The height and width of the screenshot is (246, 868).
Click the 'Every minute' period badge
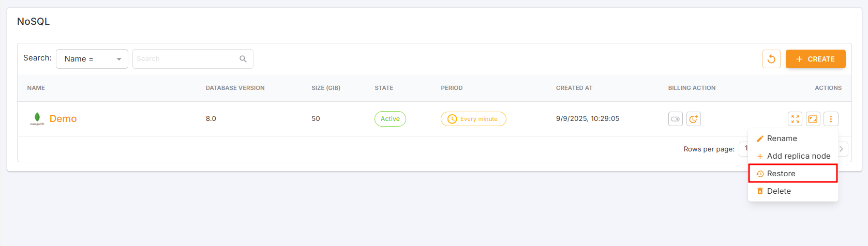pyautogui.click(x=473, y=119)
